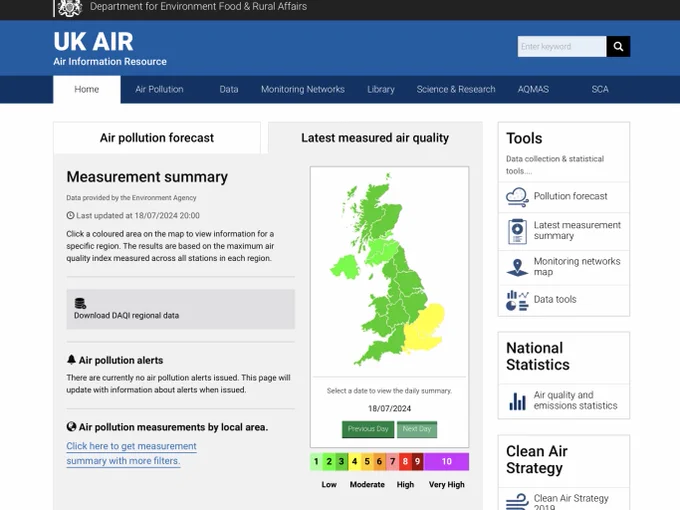680x510 pixels.
Task: Click the Latest measurement summary clipboard icon
Action: (517, 232)
